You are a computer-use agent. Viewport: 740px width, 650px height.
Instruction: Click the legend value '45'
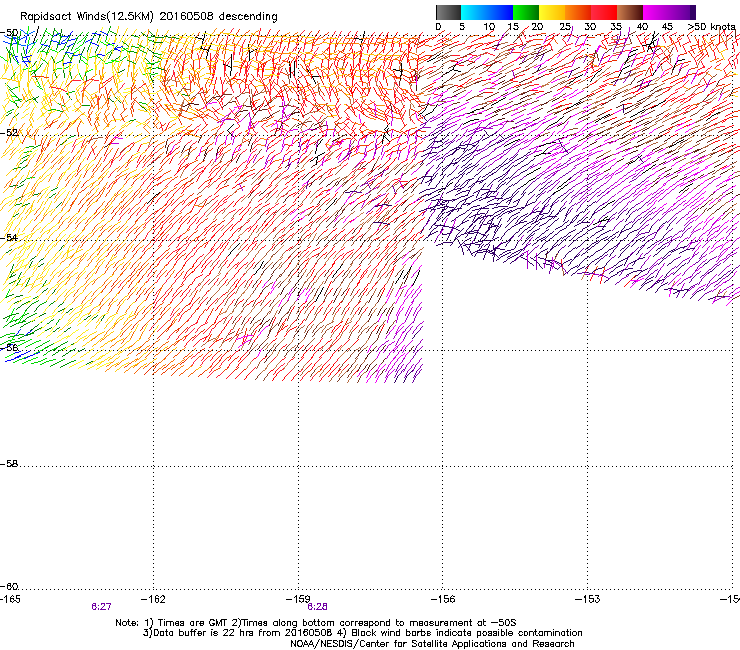[667, 26]
